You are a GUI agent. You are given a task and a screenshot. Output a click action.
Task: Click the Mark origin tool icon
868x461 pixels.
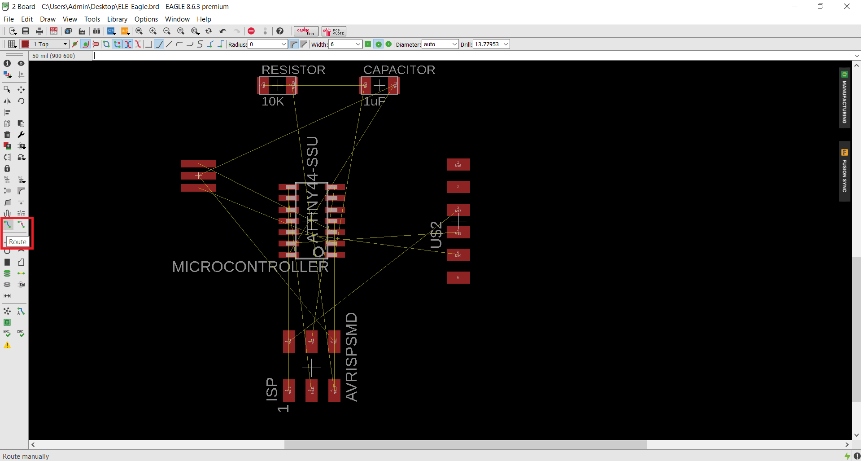tap(21, 75)
